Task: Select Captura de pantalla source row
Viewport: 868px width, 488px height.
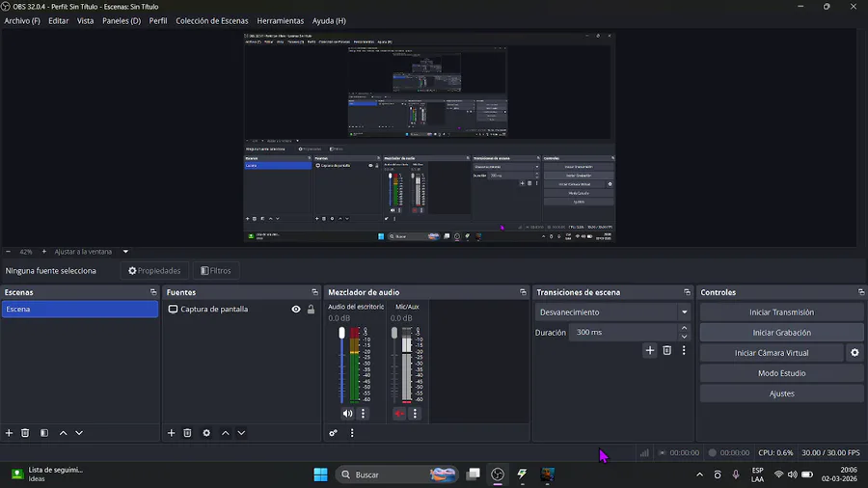Action: 241,310
